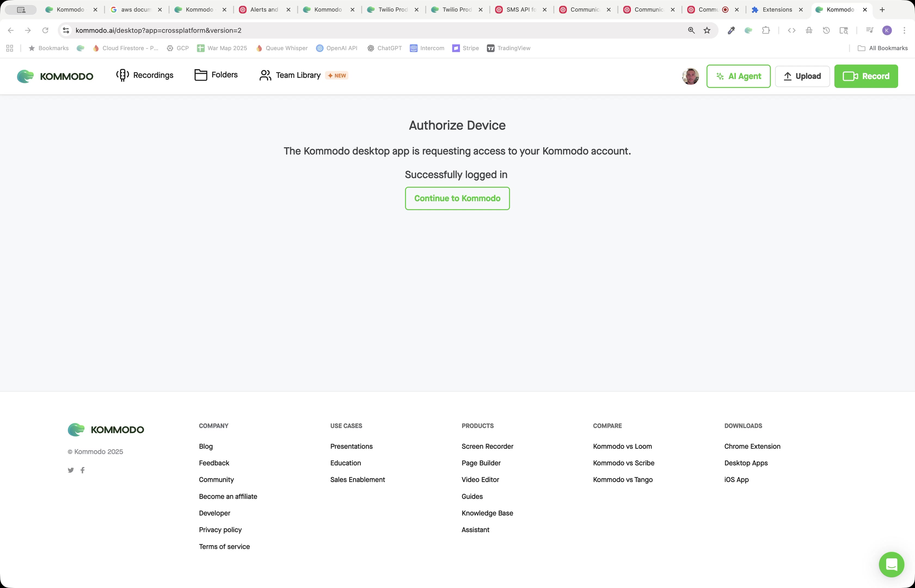Visit Kommodo's Twitter page from footer
Image resolution: width=915 pixels, height=588 pixels.
(x=70, y=470)
